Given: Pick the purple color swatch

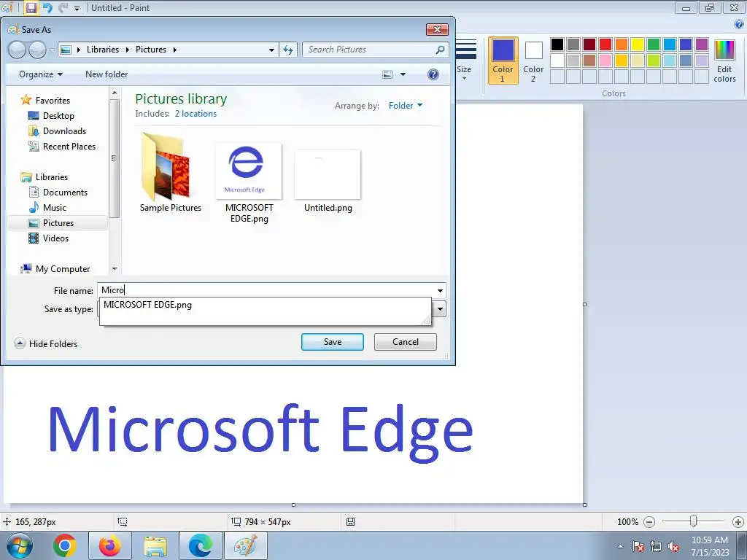Looking at the screenshot, I should tap(702, 44).
